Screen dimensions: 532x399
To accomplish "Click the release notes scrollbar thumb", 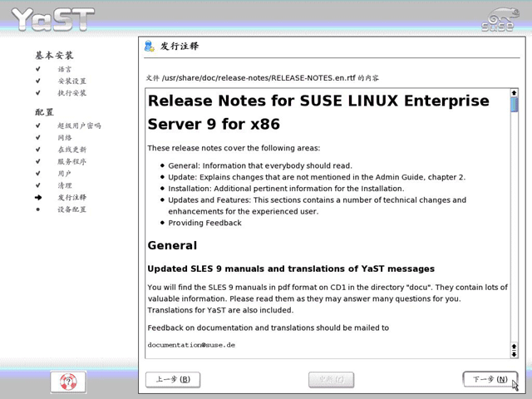I will (514, 105).
